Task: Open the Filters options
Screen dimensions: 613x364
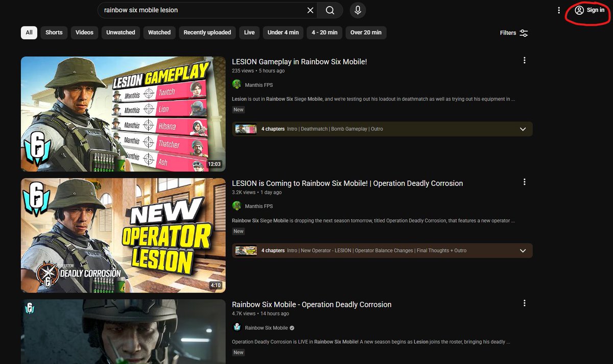Action: pos(514,33)
